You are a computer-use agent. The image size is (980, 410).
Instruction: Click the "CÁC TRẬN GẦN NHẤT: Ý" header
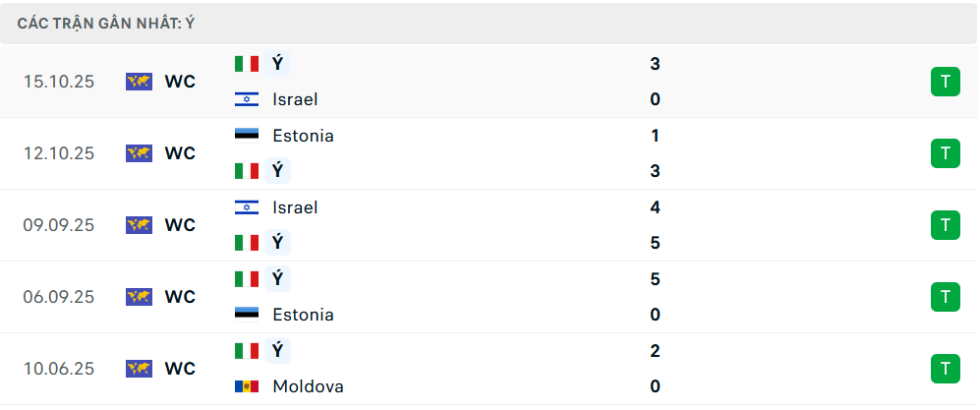[x=106, y=23]
